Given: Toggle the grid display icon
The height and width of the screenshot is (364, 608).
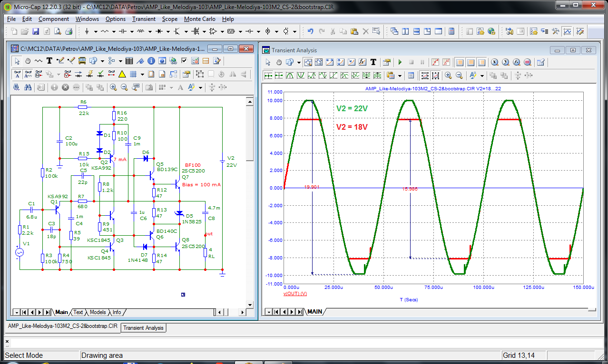Looking at the screenshot, I should [x=134, y=74].
